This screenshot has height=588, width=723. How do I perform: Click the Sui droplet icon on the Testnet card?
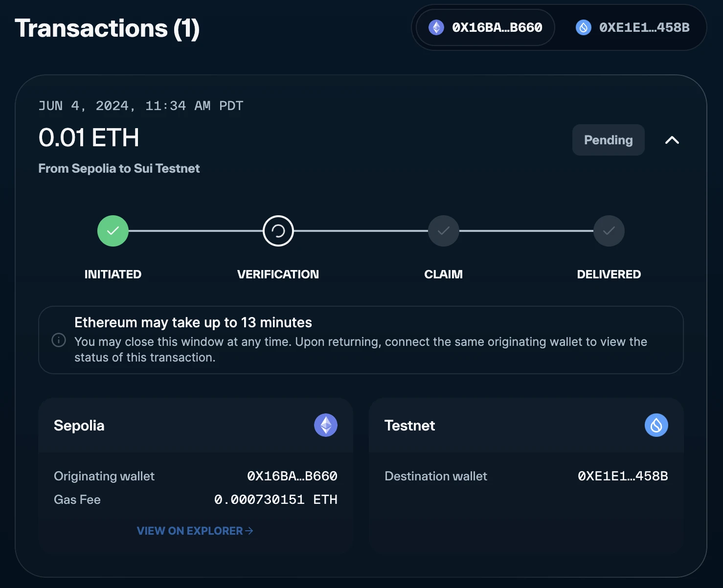point(656,425)
